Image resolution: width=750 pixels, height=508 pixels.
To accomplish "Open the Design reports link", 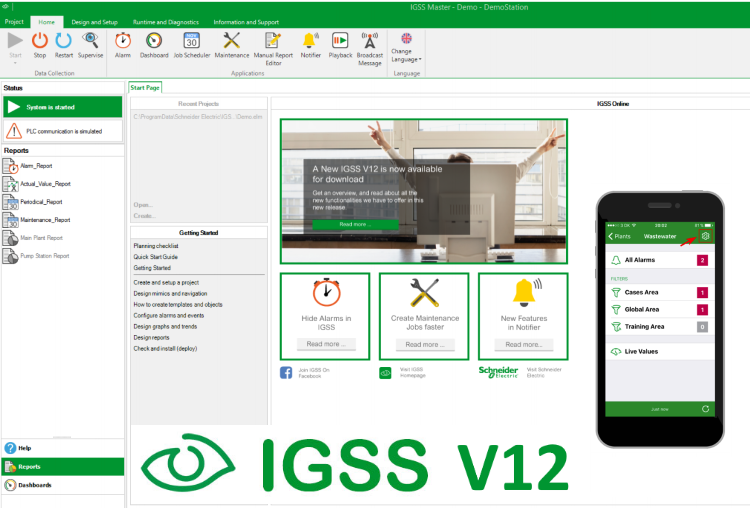I will point(151,338).
